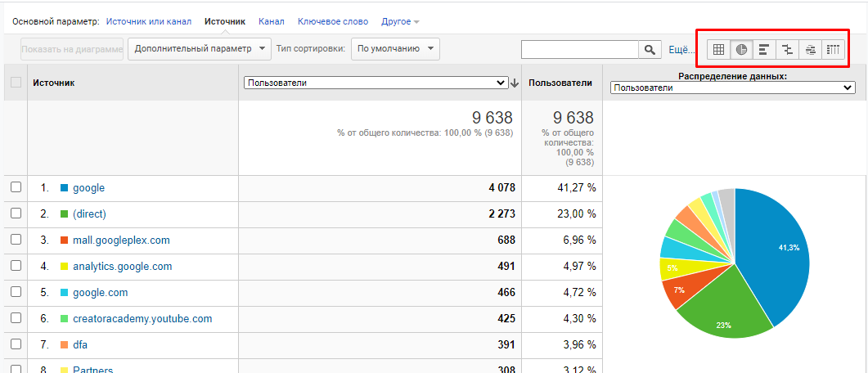
Task: Select the Канал parameter tab
Action: pos(272,21)
